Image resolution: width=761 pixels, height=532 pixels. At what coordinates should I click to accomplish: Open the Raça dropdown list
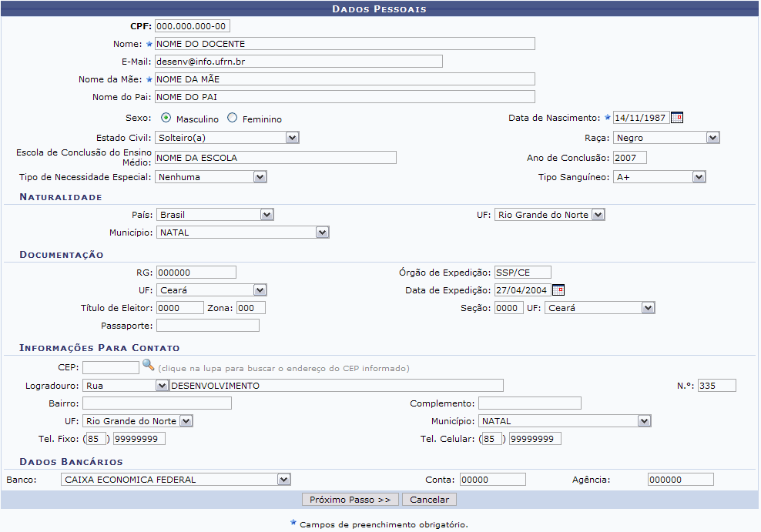pyautogui.click(x=712, y=138)
